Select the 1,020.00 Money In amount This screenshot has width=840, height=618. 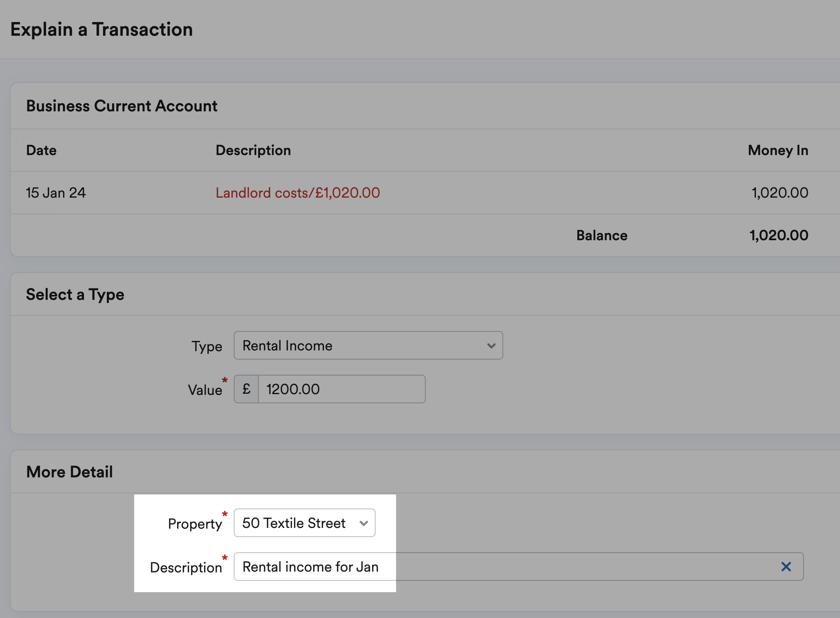click(780, 193)
